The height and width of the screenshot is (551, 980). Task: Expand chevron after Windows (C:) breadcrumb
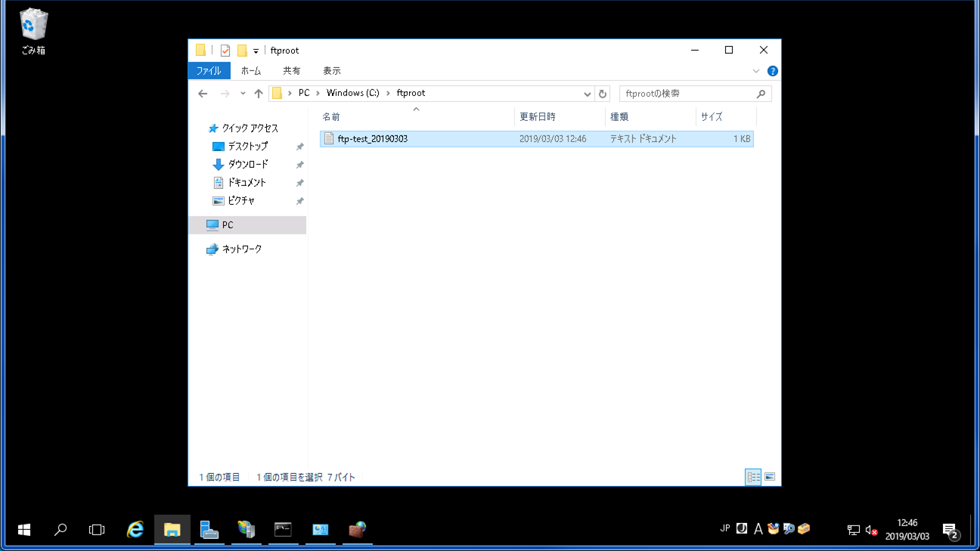click(x=388, y=93)
